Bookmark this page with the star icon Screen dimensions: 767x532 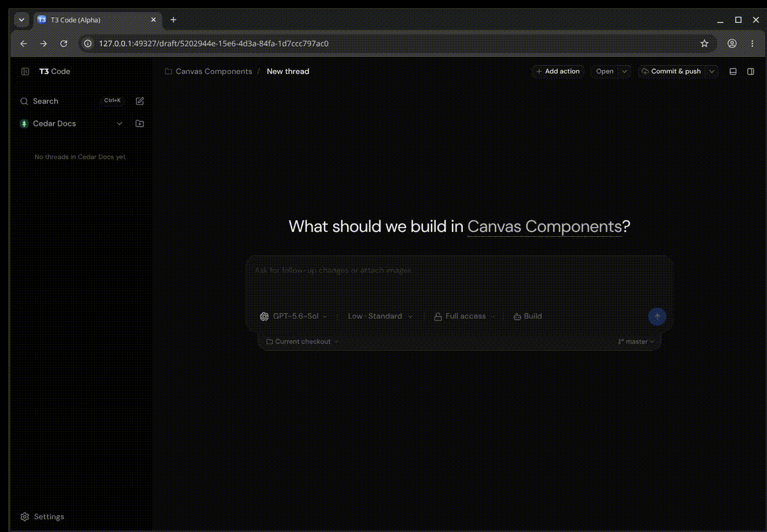click(704, 43)
